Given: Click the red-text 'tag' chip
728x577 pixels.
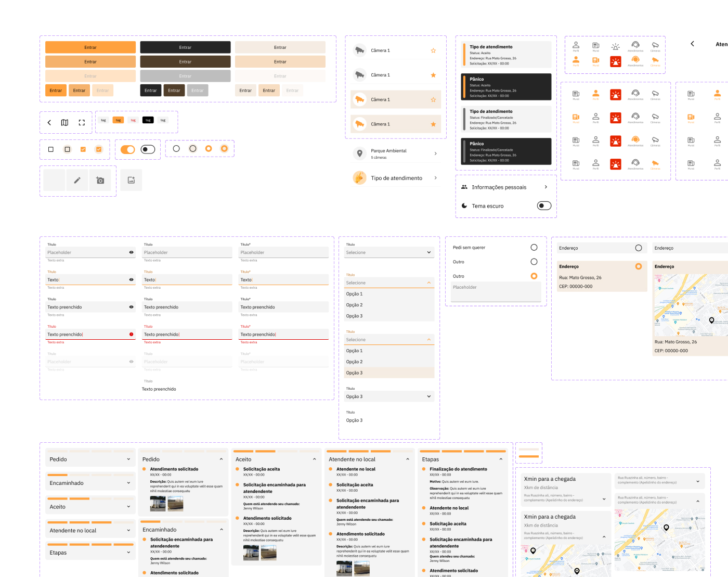Looking at the screenshot, I should click(133, 120).
